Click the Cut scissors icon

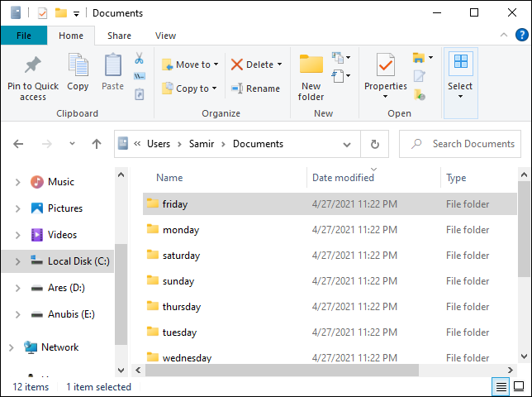139,59
